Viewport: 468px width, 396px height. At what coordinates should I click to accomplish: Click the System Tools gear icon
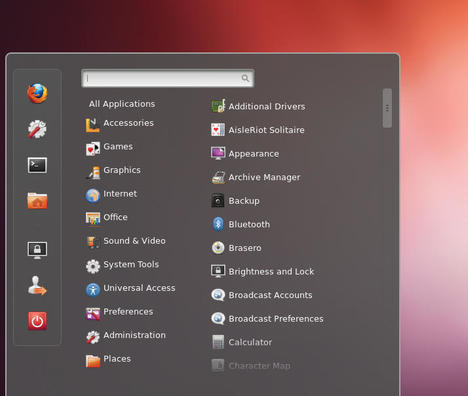pyautogui.click(x=93, y=266)
